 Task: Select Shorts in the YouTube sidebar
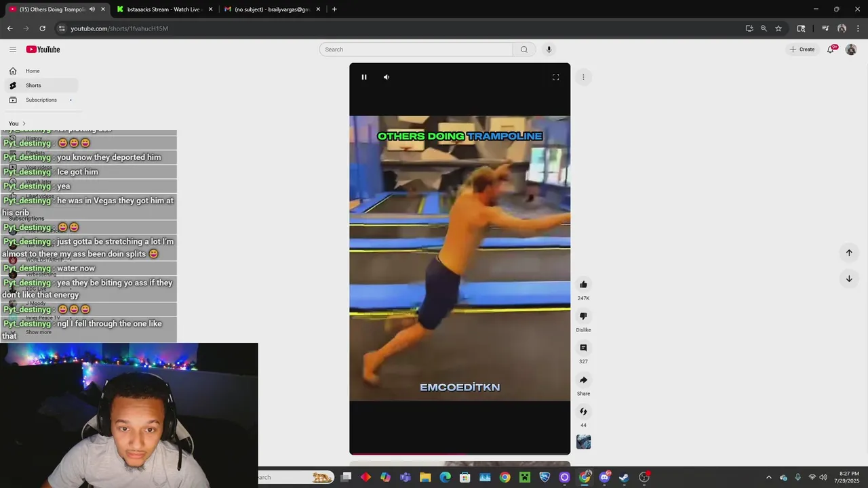[x=41, y=85]
